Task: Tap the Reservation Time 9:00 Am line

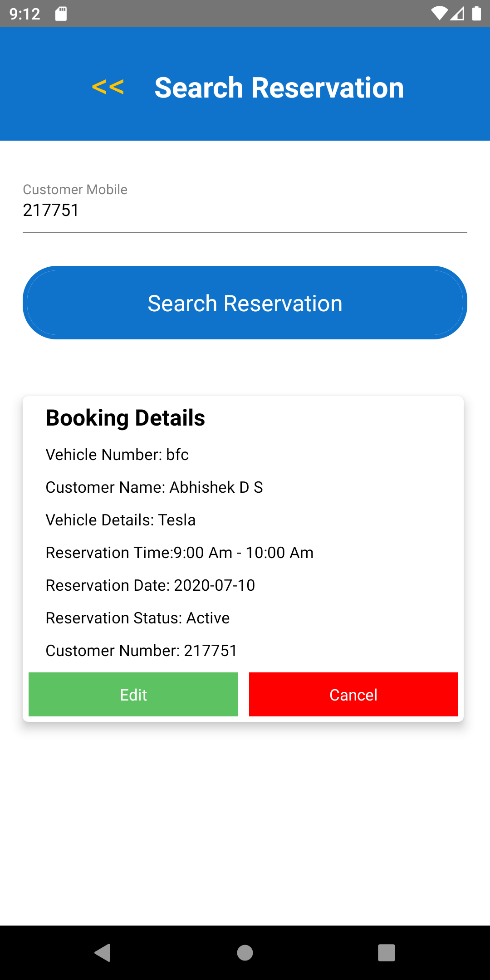Action: pyautogui.click(x=180, y=553)
